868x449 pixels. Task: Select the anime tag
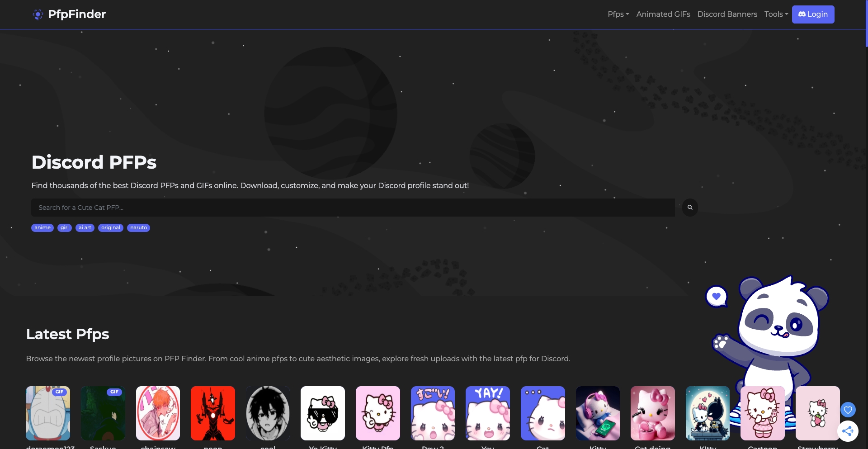[42, 228]
